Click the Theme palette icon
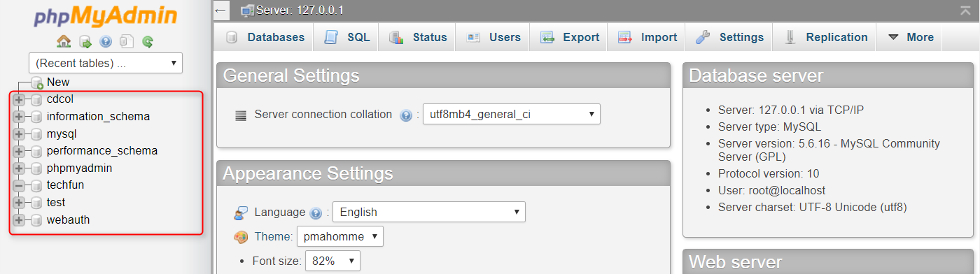980x274 pixels. tap(241, 237)
